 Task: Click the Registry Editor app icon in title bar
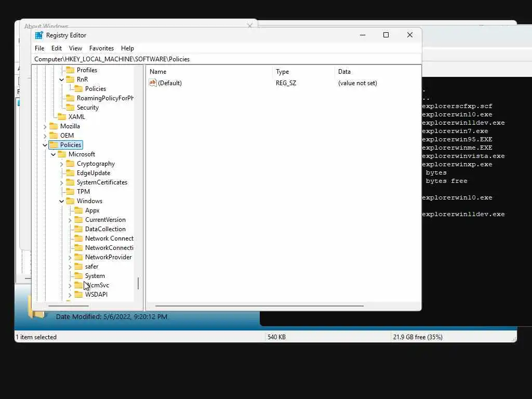point(39,35)
